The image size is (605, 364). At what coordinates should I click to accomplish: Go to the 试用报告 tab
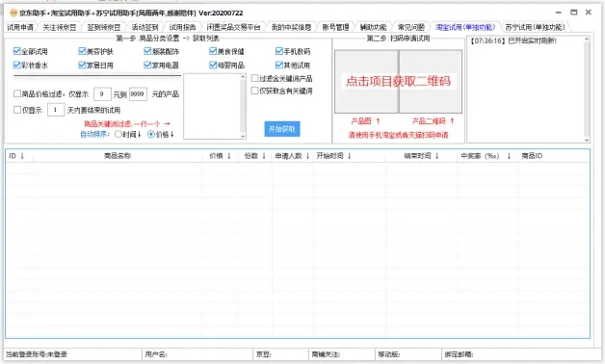pos(182,27)
